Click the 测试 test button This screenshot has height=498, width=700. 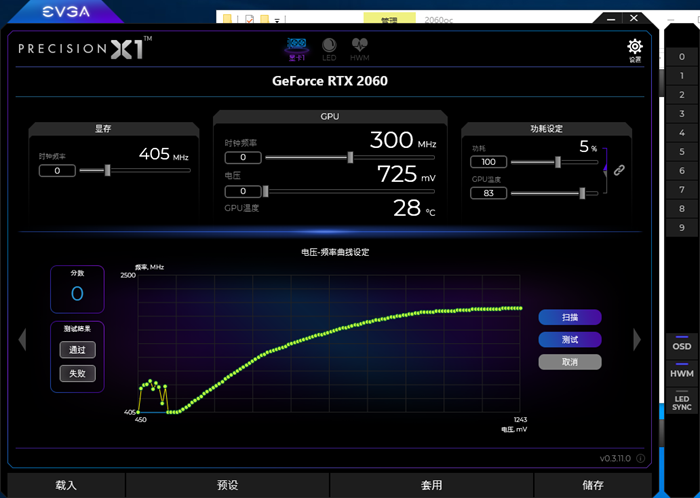(570, 340)
